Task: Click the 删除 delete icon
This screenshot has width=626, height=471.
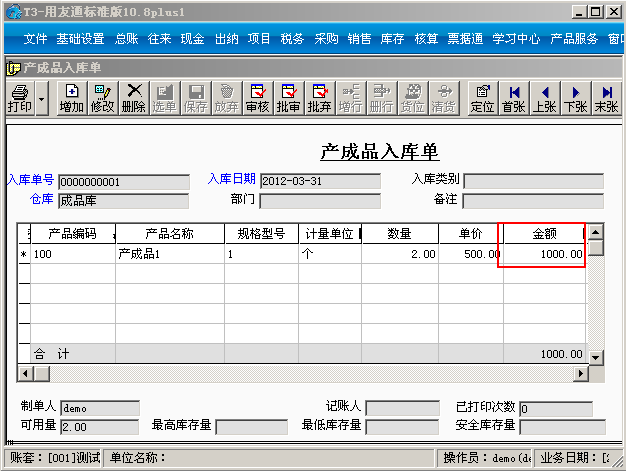Action: tap(134, 98)
